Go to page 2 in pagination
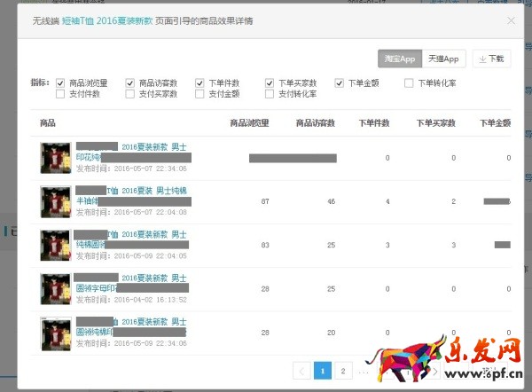Image resolution: width=532 pixels, height=392 pixels. click(343, 371)
